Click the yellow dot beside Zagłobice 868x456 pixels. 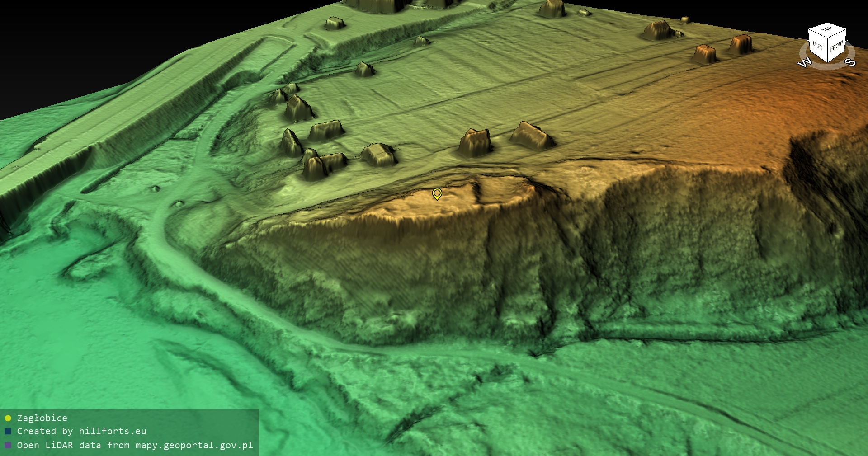(8, 418)
